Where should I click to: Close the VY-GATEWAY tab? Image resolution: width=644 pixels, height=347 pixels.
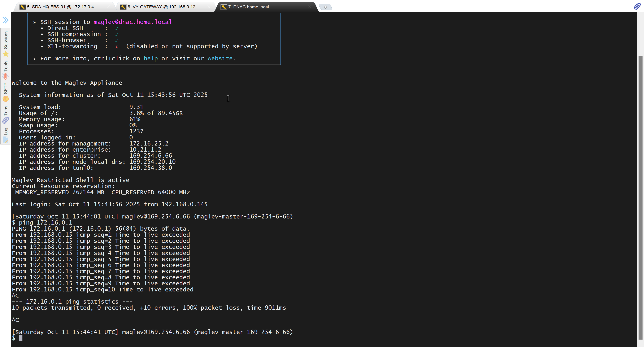point(209,7)
